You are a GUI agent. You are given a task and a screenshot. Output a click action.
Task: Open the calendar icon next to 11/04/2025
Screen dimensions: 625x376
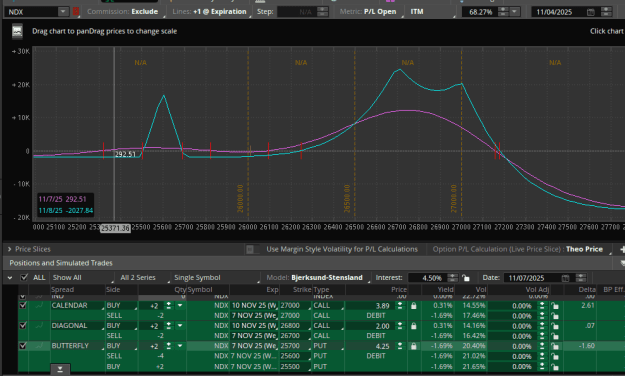click(x=590, y=12)
